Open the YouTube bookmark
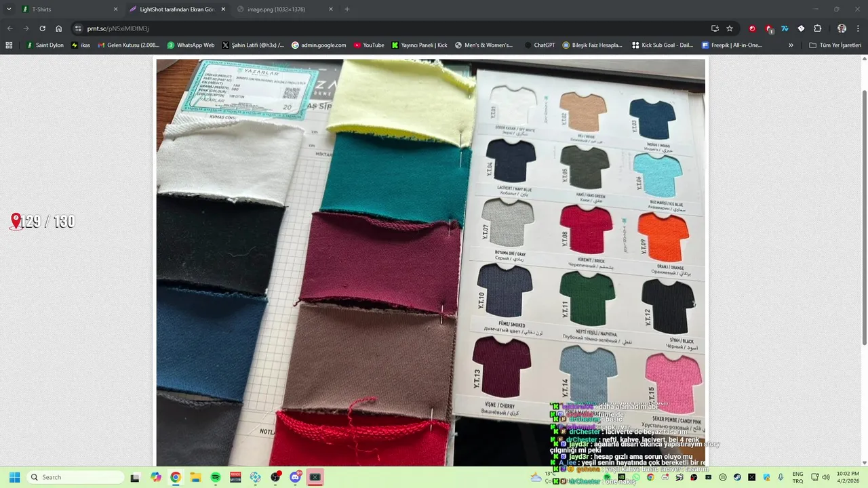Screen dimensions: 868x488 [x=369, y=45]
